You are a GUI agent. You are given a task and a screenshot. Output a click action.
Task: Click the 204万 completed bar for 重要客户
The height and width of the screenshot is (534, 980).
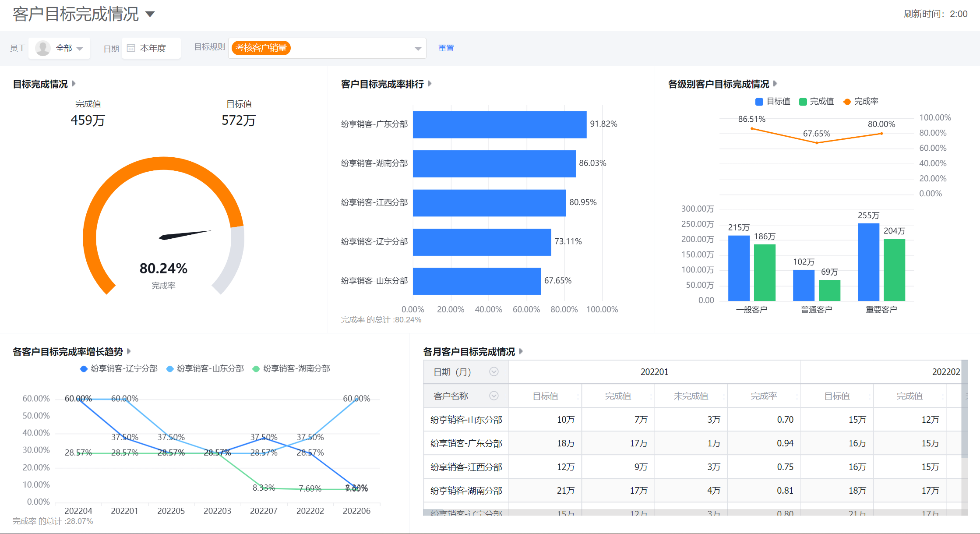[x=894, y=270]
